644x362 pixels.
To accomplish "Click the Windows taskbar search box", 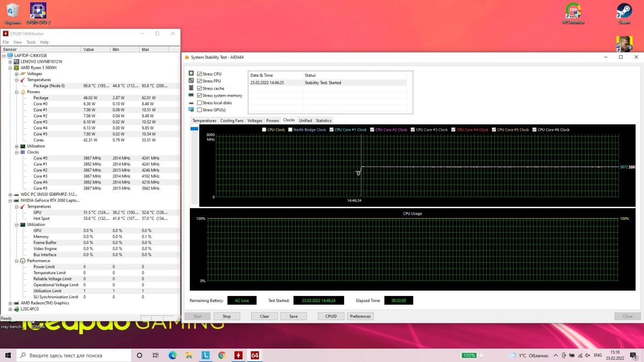I will [x=74, y=355].
